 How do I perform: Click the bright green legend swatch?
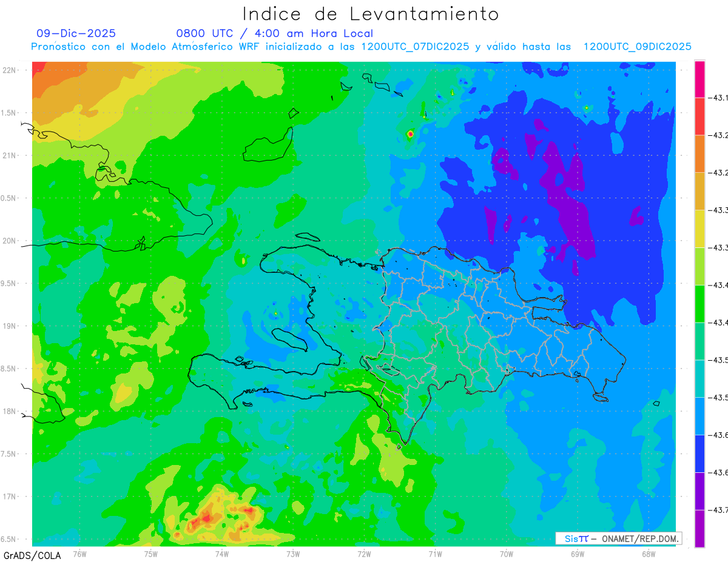tap(699, 304)
